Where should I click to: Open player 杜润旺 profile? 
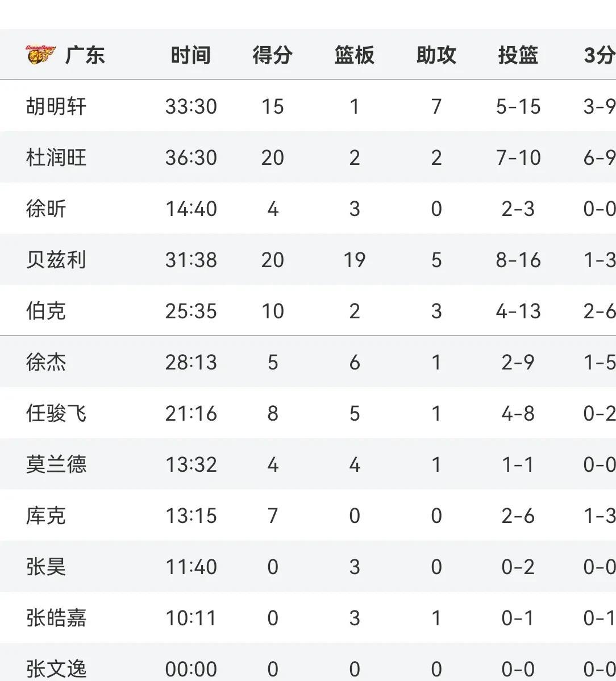click(56, 157)
